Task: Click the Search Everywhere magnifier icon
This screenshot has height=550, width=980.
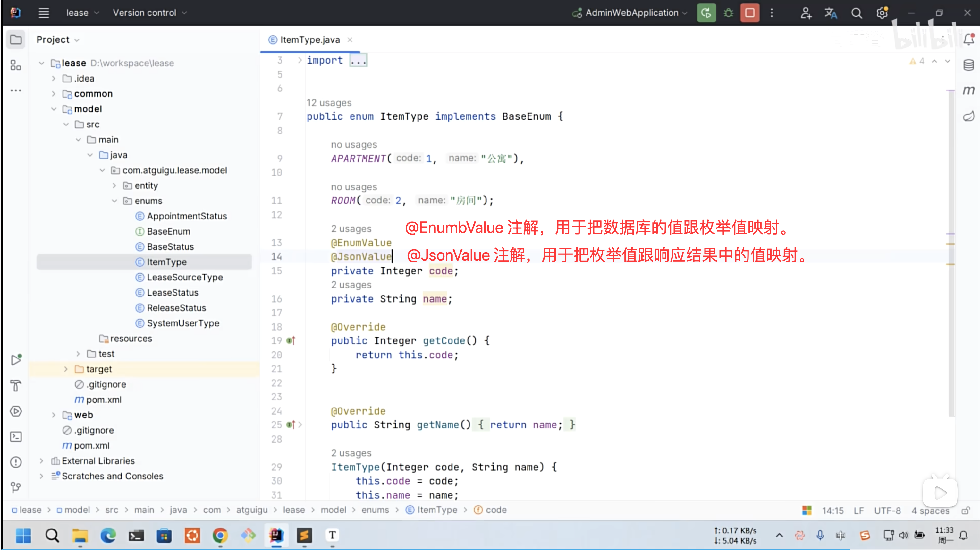Action: coord(856,13)
